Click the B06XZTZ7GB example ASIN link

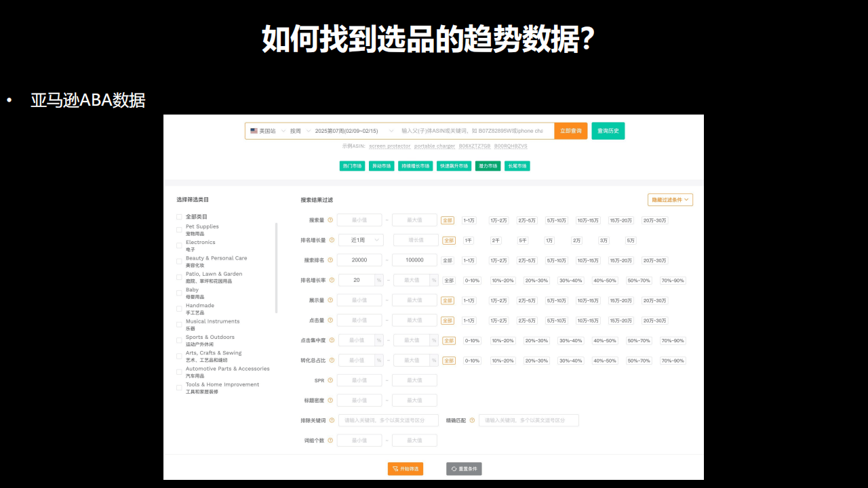475,146
